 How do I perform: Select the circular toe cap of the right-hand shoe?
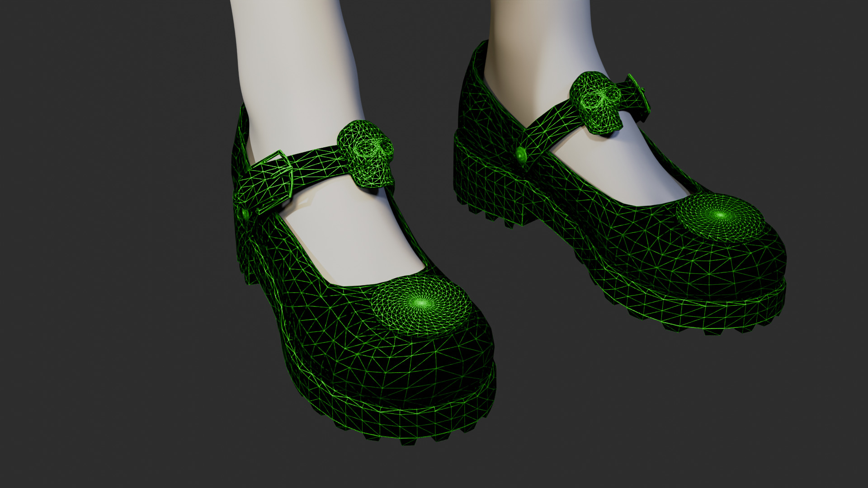(x=721, y=218)
